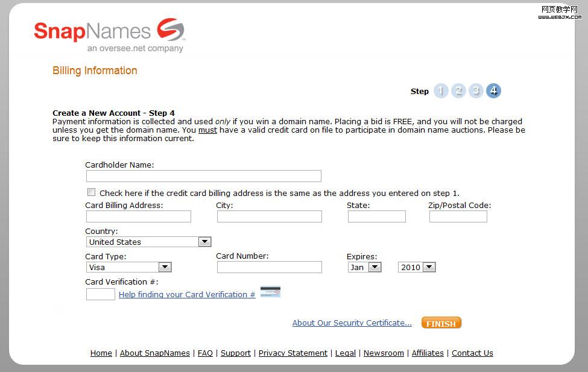
Task: Click step 3 circle indicator
Action: click(x=476, y=91)
